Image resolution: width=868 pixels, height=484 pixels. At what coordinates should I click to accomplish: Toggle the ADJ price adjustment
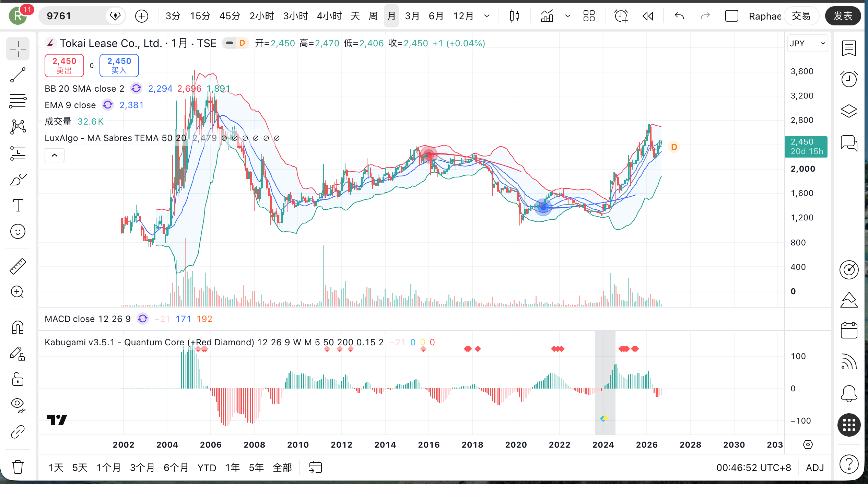pyautogui.click(x=815, y=468)
